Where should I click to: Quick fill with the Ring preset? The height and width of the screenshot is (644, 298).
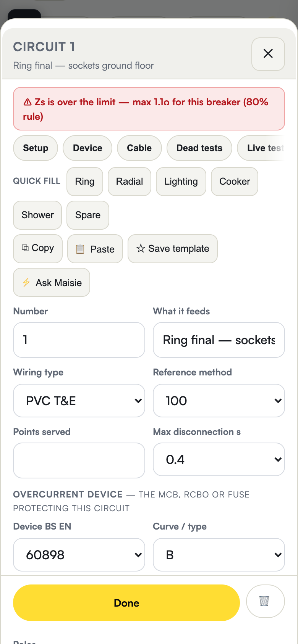(x=85, y=182)
